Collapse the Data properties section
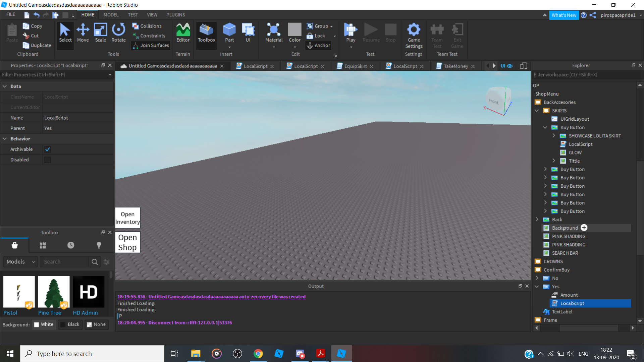The width and height of the screenshot is (644, 362). pyautogui.click(x=5, y=86)
